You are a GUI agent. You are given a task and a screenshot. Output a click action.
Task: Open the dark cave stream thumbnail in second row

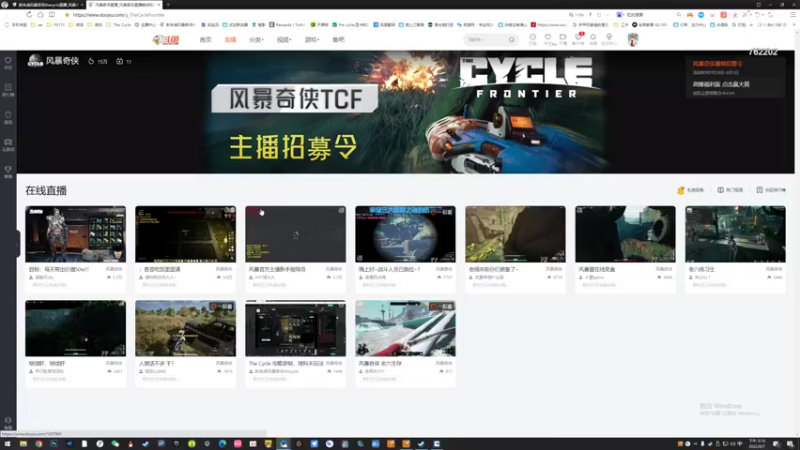tap(76, 328)
